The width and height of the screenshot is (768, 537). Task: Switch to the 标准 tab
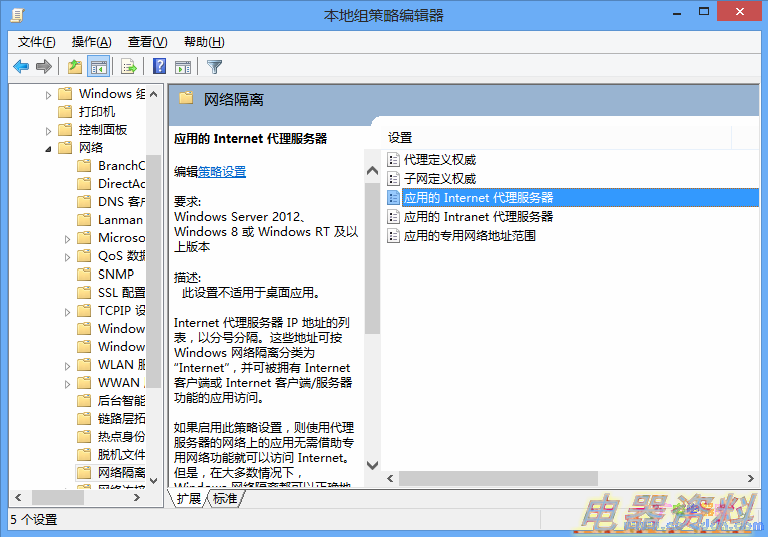click(x=225, y=498)
